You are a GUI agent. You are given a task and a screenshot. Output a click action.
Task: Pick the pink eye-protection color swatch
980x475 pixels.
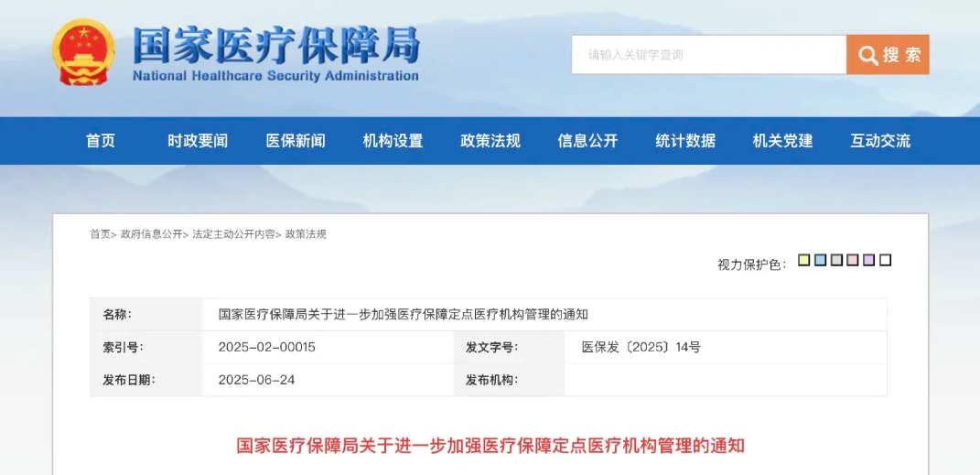pyautogui.click(x=853, y=261)
